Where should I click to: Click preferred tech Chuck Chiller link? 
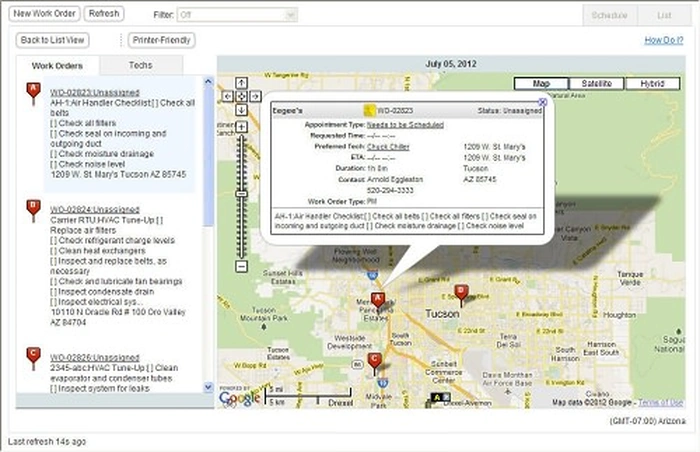(388, 146)
